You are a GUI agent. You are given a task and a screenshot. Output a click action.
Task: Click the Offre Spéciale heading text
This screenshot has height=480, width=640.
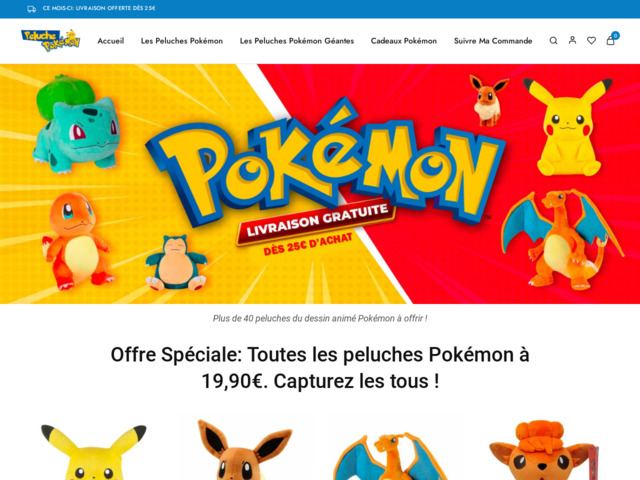320,368
